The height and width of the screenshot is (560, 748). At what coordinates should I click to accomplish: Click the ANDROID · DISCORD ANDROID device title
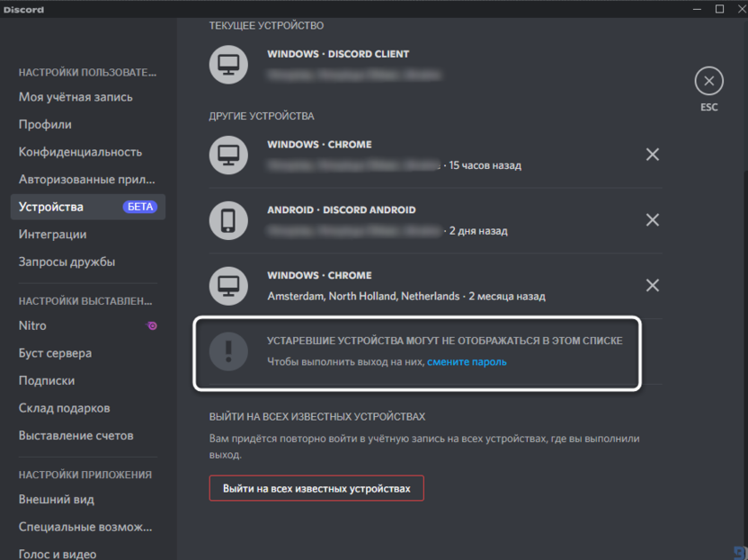point(341,209)
